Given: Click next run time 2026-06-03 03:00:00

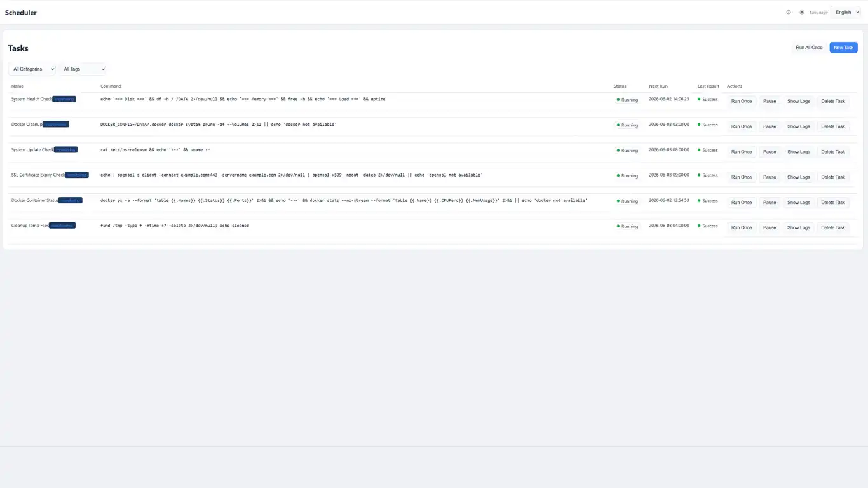Looking at the screenshot, I should (668, 125).
